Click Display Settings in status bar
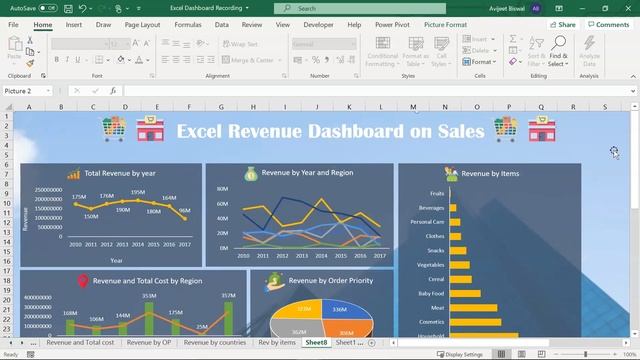 pyautogui.click(x=460, y=354)
